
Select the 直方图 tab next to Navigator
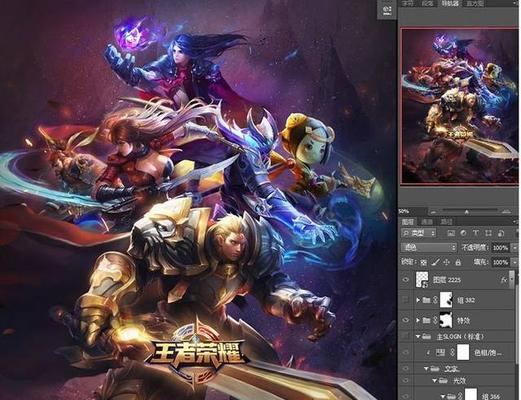click(475, 3)
